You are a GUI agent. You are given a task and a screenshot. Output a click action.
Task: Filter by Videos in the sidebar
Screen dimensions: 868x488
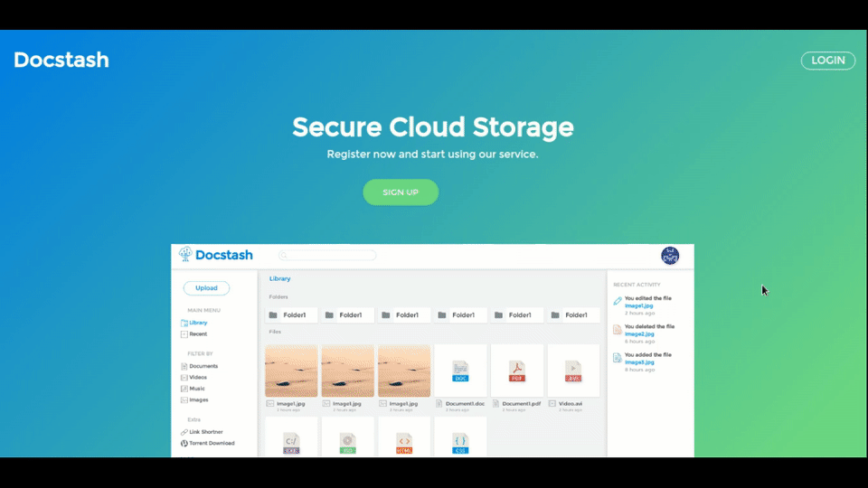click(197, 378)
